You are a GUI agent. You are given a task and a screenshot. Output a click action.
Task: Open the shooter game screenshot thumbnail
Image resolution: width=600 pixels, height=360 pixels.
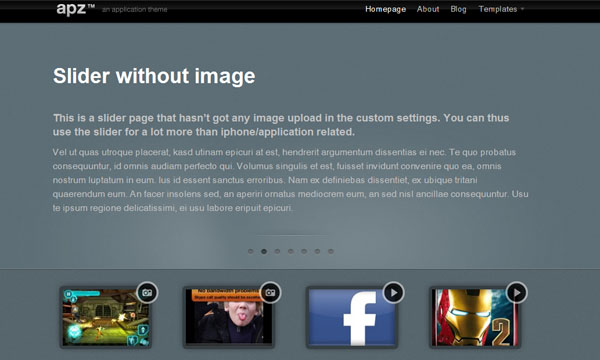(106, 318)
